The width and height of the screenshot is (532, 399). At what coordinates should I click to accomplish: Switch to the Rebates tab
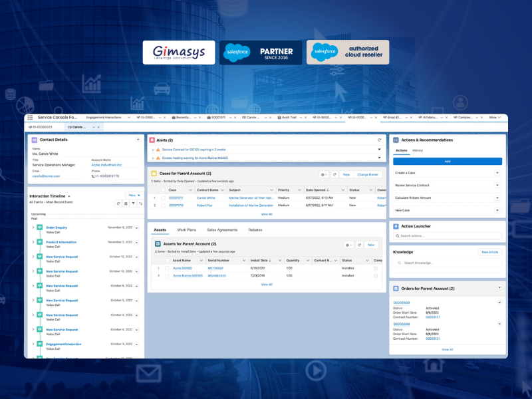(255, 230)
